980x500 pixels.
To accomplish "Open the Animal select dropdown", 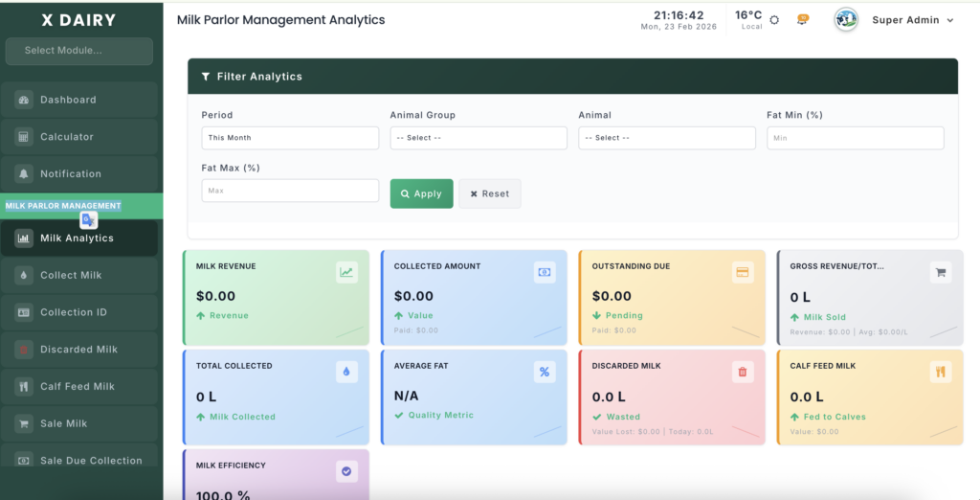I will [666, 138].
